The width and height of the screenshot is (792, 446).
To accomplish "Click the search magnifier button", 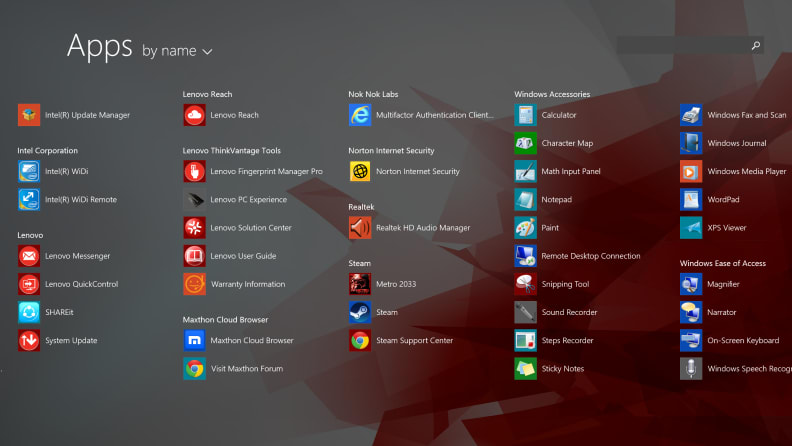I will pos(756,45).
